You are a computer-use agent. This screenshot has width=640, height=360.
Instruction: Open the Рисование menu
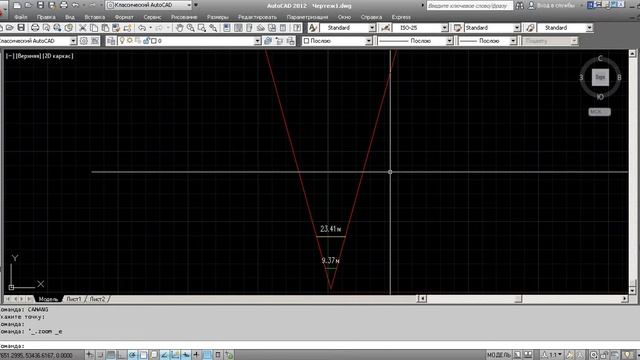(x=184, y=17)
